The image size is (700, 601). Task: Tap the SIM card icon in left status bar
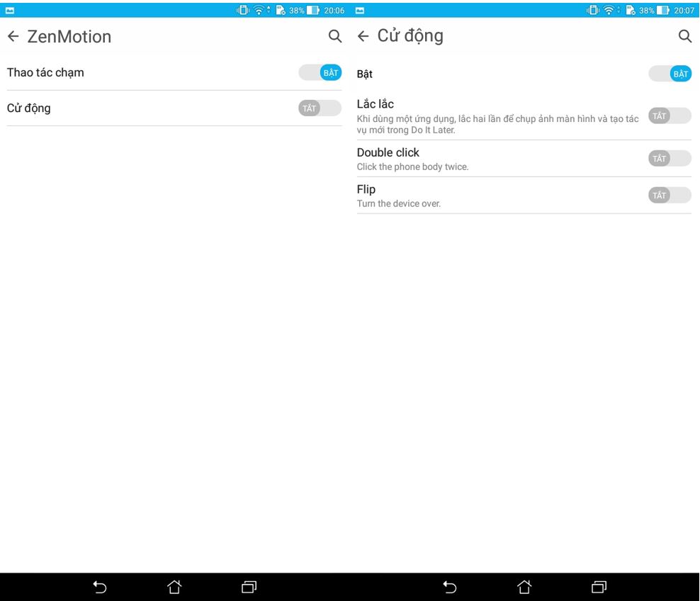pyautogui.click(x=281, y=10)
